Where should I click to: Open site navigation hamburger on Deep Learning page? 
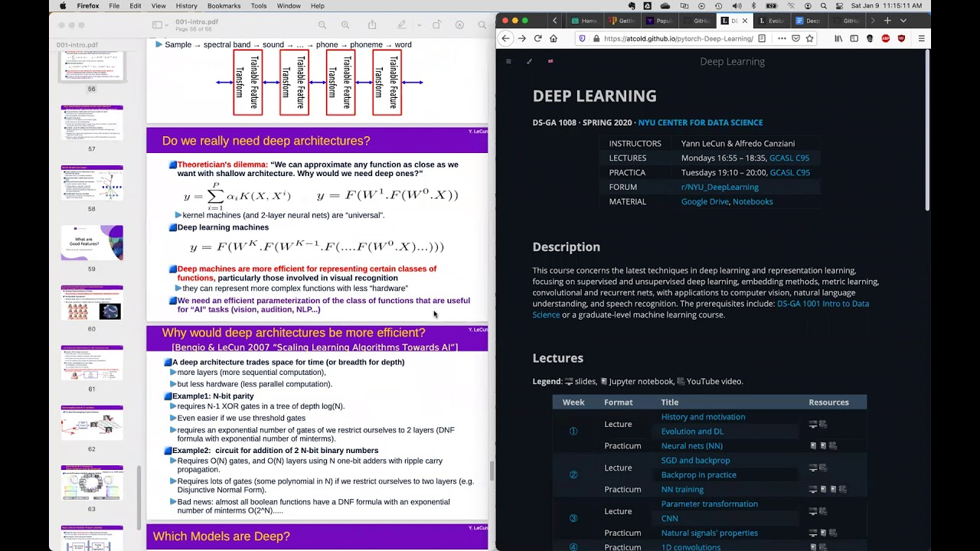[x=508, y=61]
